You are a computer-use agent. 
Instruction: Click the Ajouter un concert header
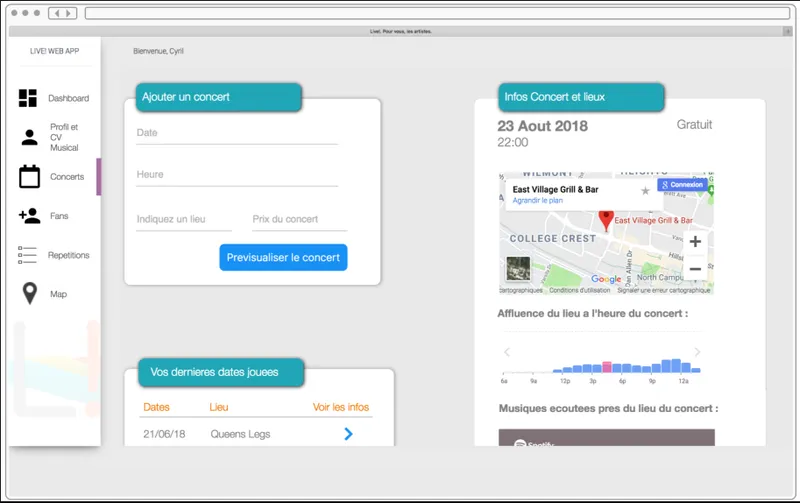218,97
